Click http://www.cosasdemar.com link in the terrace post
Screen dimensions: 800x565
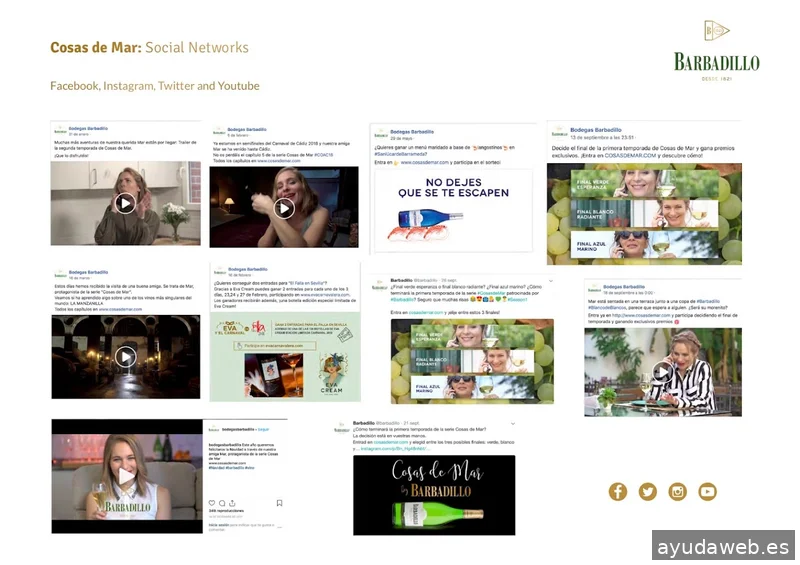click(x=641, y=315)
